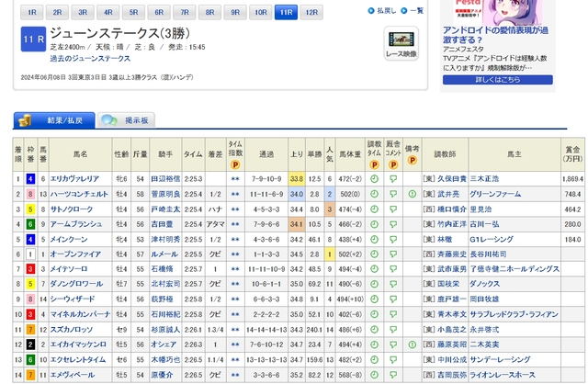Select race 1R tab
This screenshot has height=384, width=588.
[x=31, y=12]
